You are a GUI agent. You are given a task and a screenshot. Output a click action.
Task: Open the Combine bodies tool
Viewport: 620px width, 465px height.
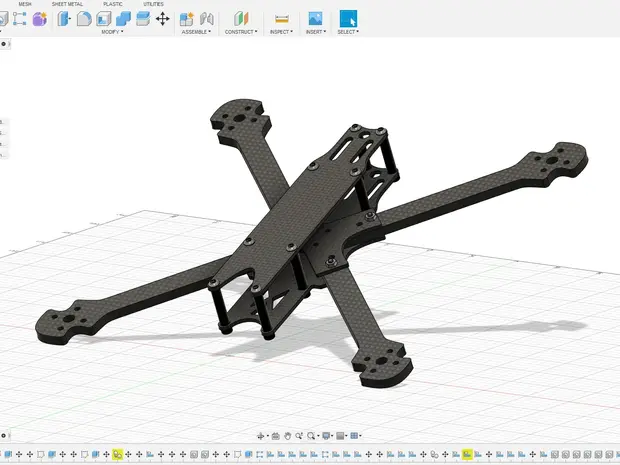(x=123, y=19)
